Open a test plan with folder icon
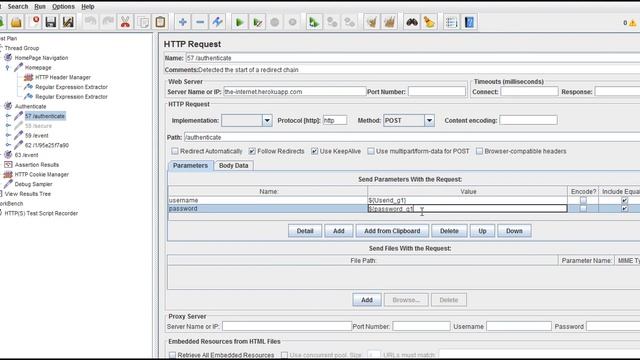The width and height of the screenshot is (640, 360). (16, 22)
